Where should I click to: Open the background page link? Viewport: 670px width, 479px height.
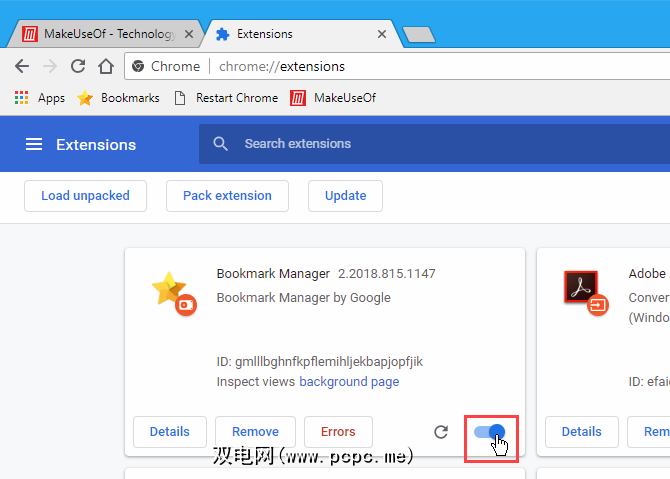coord(349,382)
